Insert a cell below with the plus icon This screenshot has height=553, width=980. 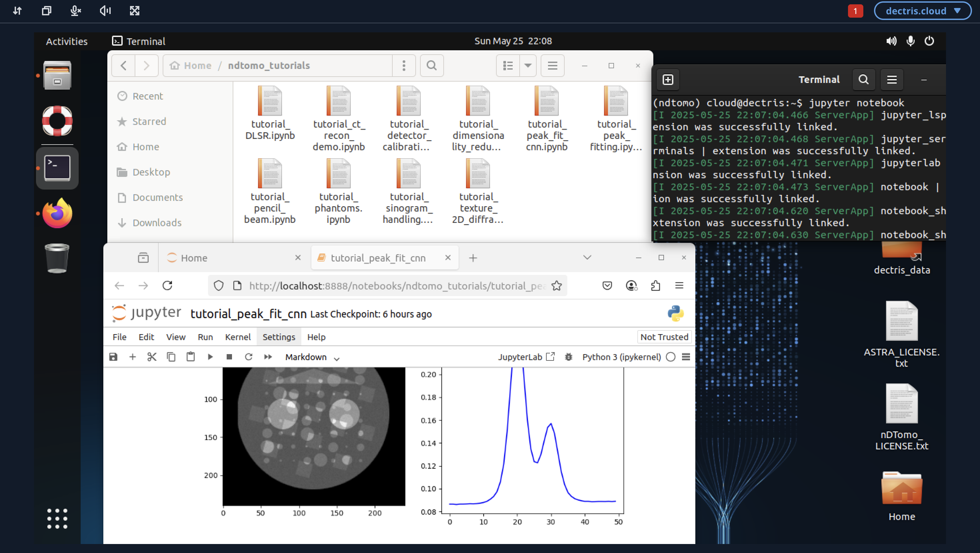(x=132, y=357)
